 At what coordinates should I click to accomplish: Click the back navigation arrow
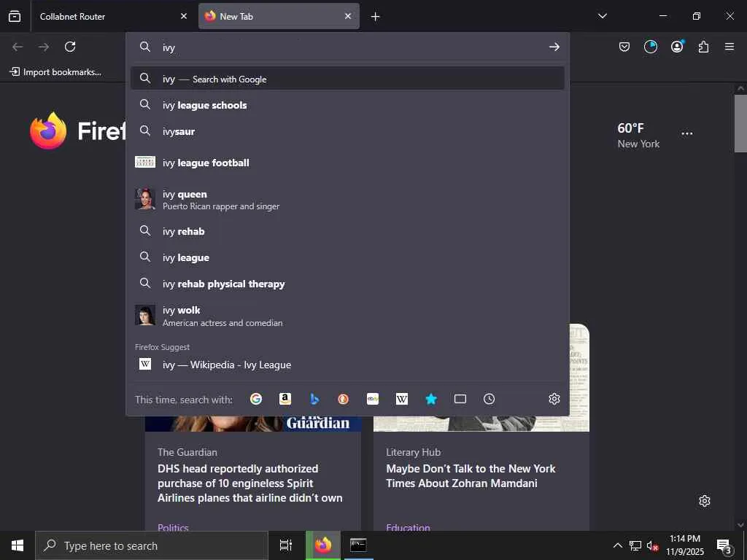[18, 47]
